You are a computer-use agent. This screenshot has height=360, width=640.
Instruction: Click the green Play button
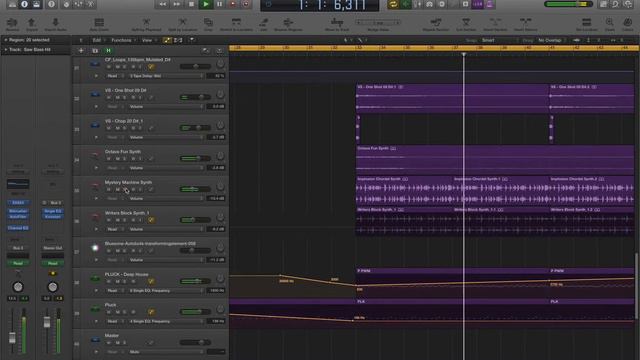pyautogui.click(x=205, y=4)
